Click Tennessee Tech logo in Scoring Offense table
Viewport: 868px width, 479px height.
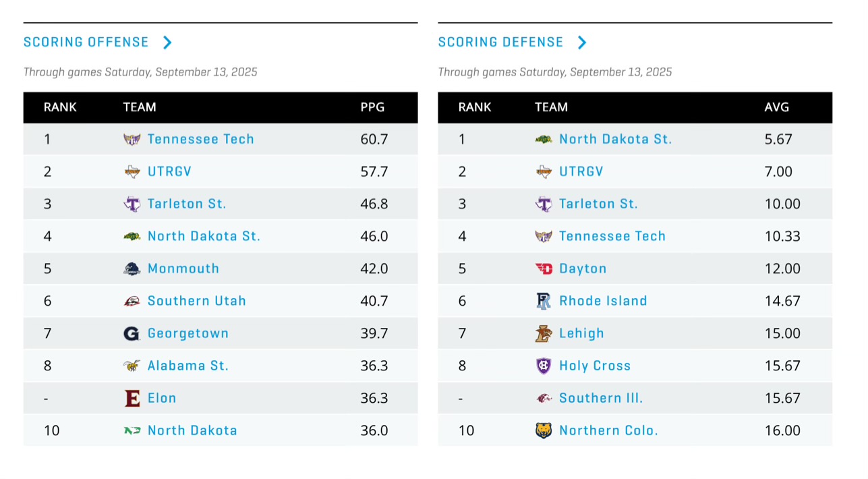point(132,140)
